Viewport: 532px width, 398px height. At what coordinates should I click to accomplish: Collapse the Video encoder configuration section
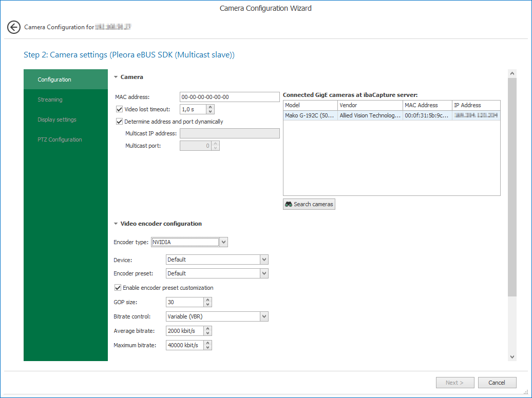pos(116,224)
